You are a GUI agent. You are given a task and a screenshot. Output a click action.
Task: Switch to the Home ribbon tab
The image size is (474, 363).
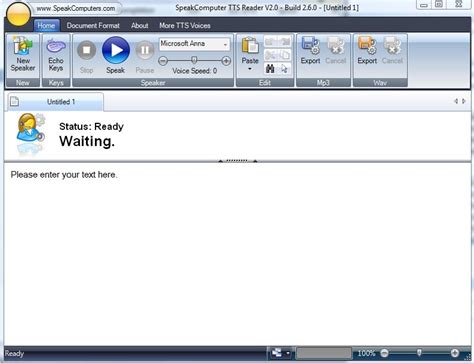46,26
